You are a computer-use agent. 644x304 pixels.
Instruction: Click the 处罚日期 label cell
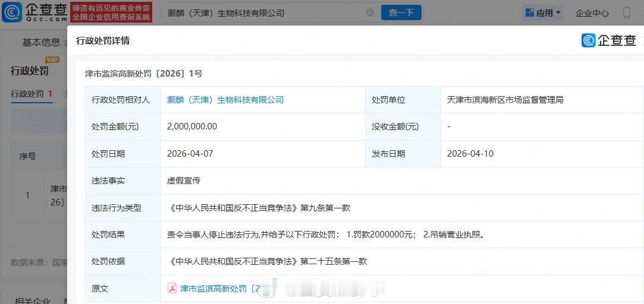click(x=123, y=154)
